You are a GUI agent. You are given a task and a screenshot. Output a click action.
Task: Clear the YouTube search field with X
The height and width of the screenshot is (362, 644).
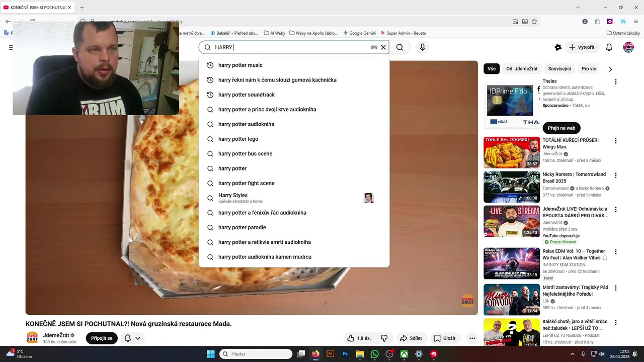(x=383, y=47)
